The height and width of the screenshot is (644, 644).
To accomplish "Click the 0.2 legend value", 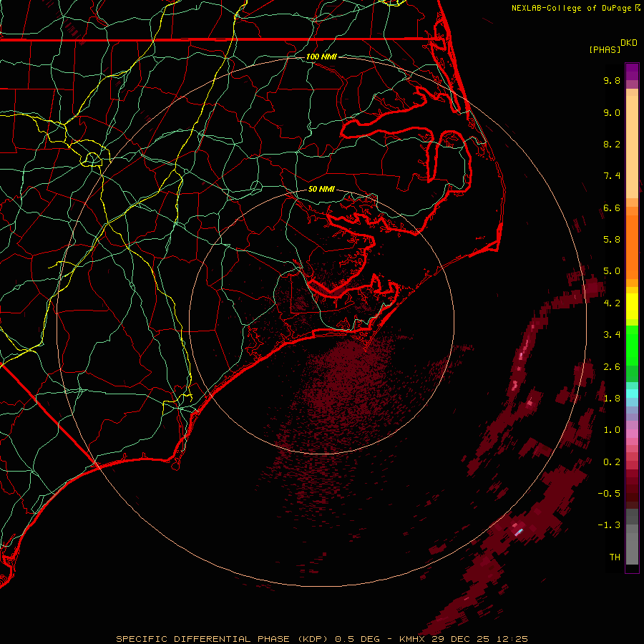I will (x=612, y=462).
